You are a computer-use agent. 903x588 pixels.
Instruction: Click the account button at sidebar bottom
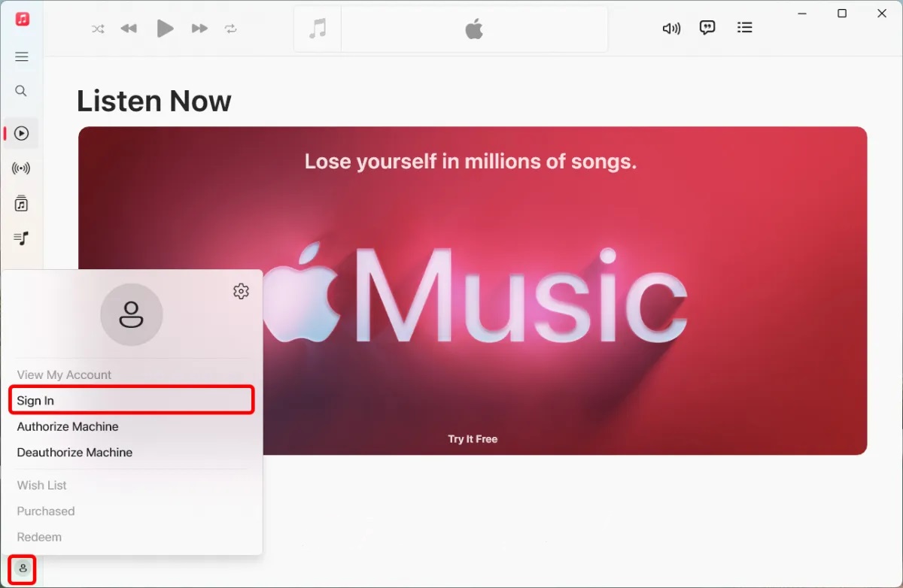[x=23, y=569]
